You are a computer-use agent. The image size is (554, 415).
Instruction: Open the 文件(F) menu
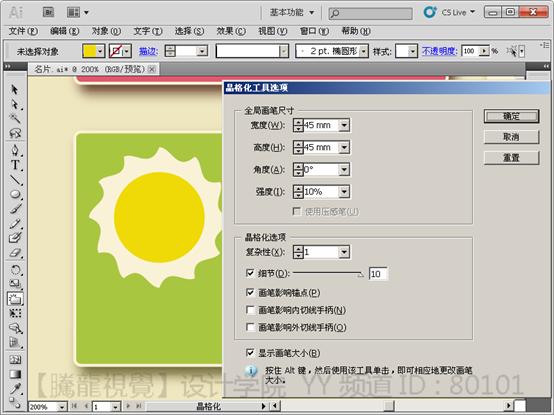pos(23,31)
